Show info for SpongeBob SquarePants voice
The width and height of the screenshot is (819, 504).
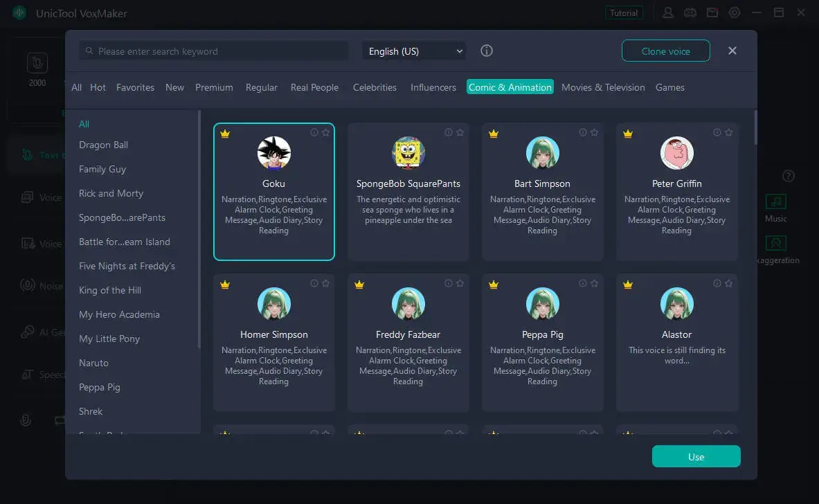pyautogui.click(x=448, y=133)
